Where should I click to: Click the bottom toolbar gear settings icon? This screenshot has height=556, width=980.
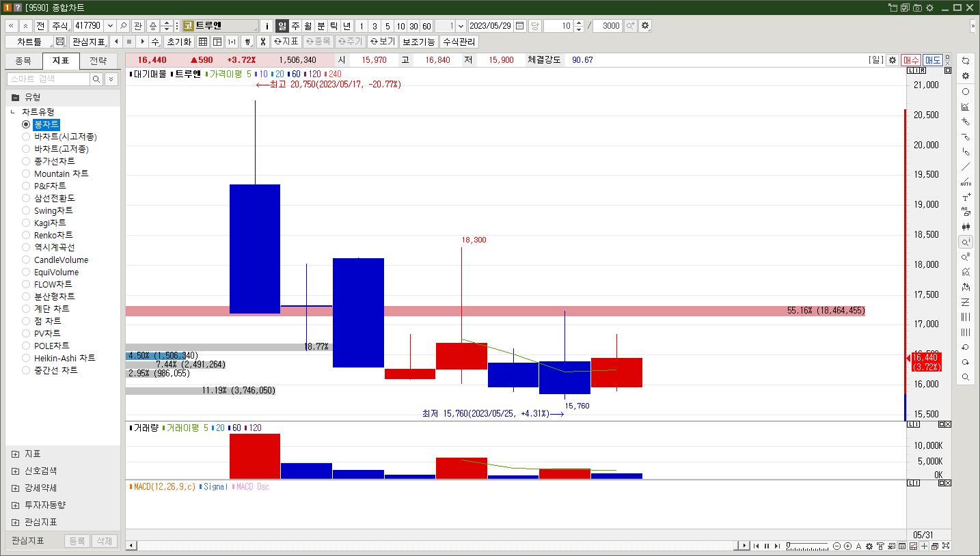(869, 546)
